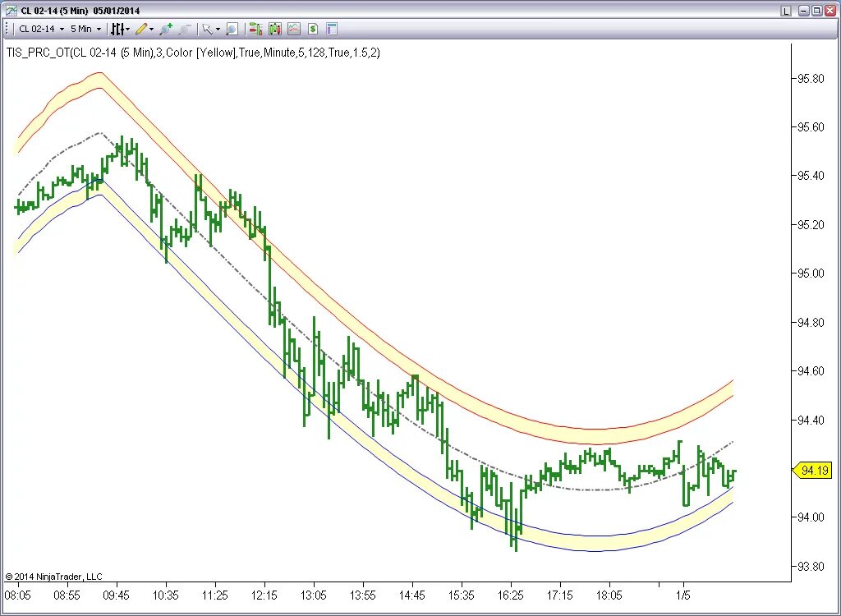
Task: Minimize the chart window
Action: click(804, 10)
